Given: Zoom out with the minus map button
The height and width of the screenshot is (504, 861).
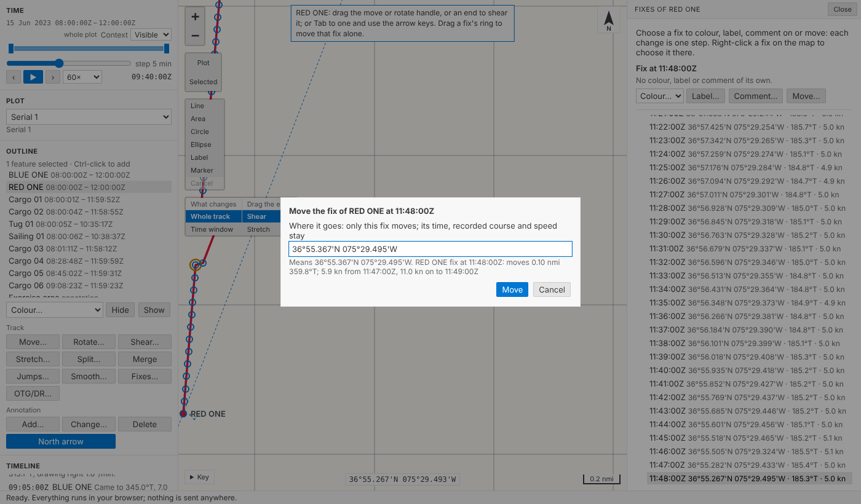Looking at the screenshot, I should (196, 36).
